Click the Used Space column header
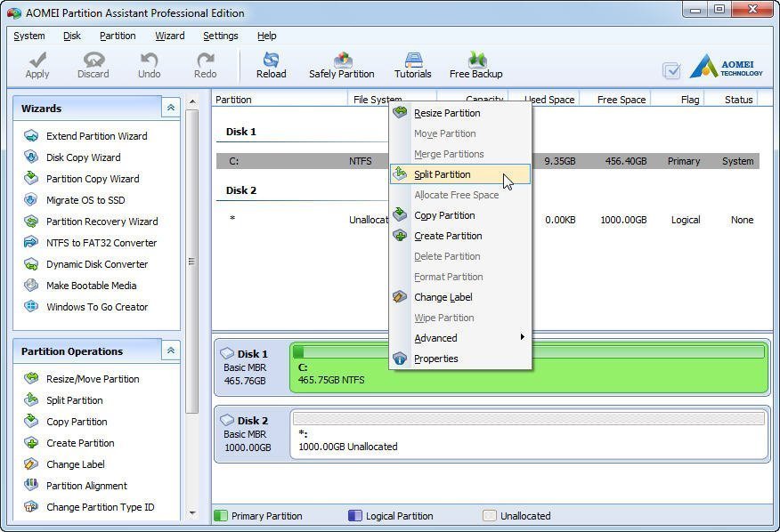The image size is (780, 532). [544, 100]
